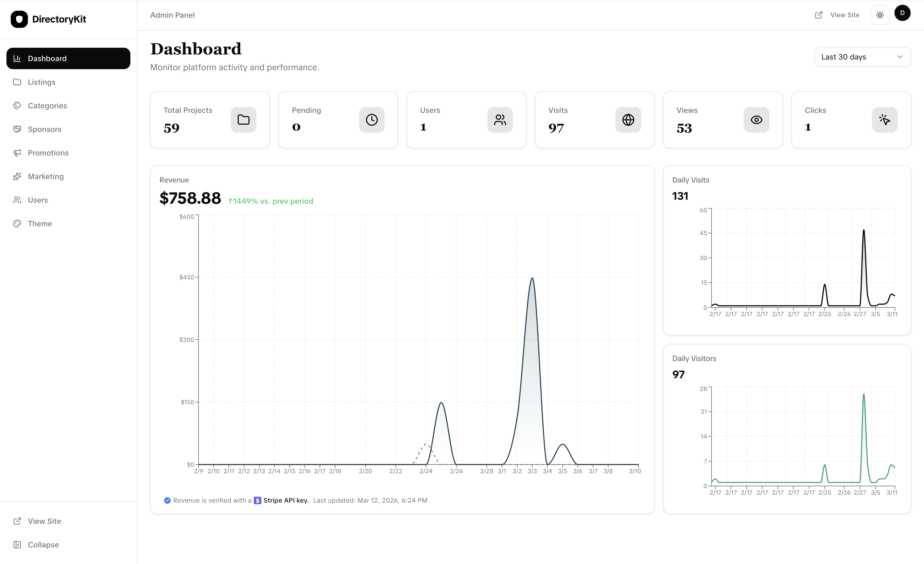Open user avatar menu labeled D
Image resolution: width=924 pixels, height=564 pixels.
[x=902, y=13]
